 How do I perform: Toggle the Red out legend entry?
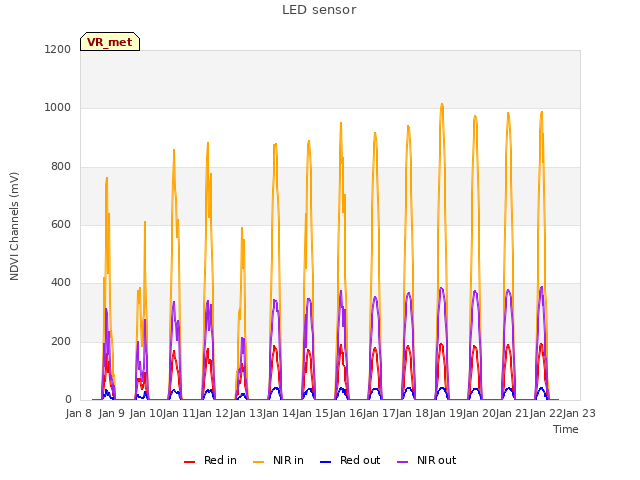(x=350, y=460)
